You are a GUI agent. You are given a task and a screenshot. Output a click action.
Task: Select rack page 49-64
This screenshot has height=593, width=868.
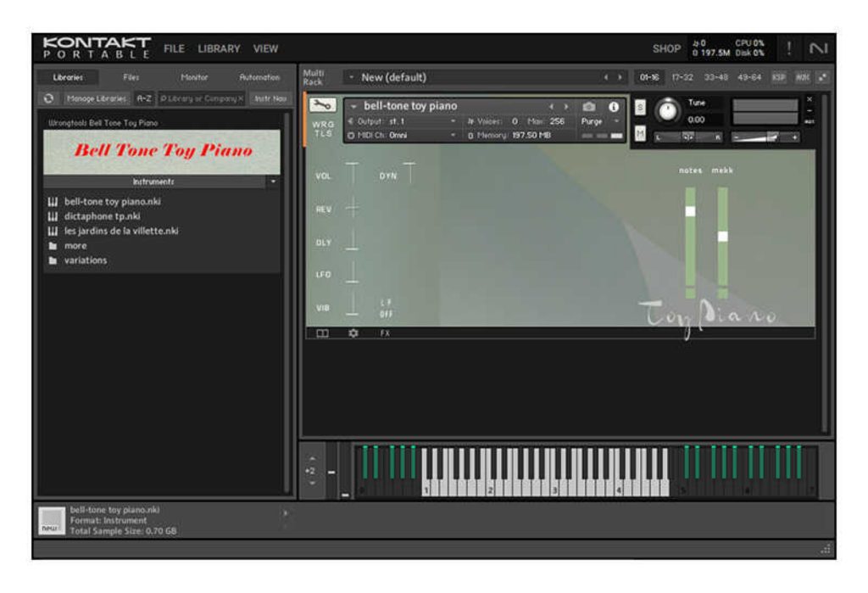(749, 77)
